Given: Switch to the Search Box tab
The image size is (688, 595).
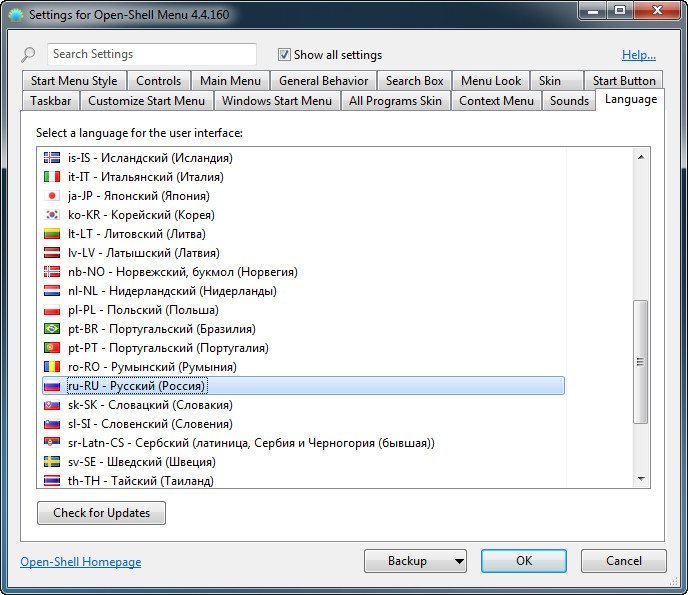Looking at the screenshot, I should click(x=415, y=81).
